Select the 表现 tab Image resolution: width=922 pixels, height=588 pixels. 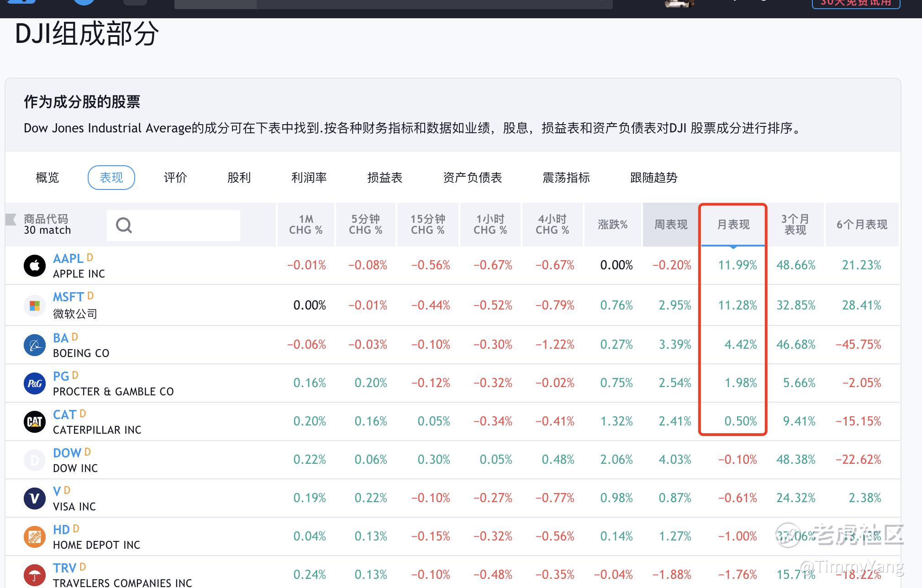pos(111,178)
